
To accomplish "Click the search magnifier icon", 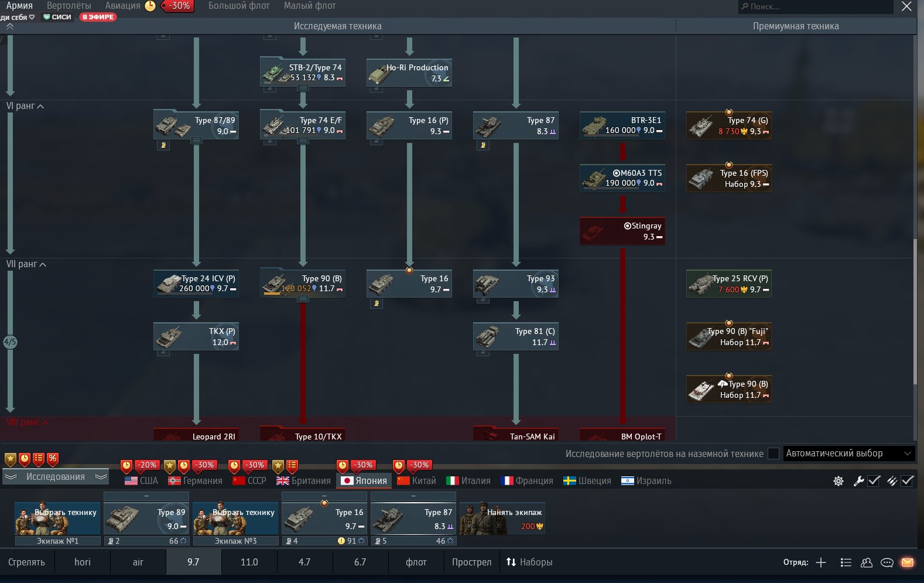I will [x=745, y=6].
